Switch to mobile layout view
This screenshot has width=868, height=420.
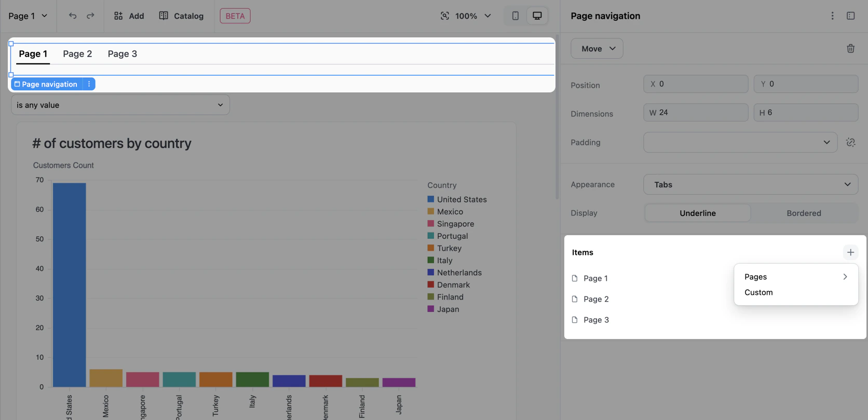[x=515, y=16]
